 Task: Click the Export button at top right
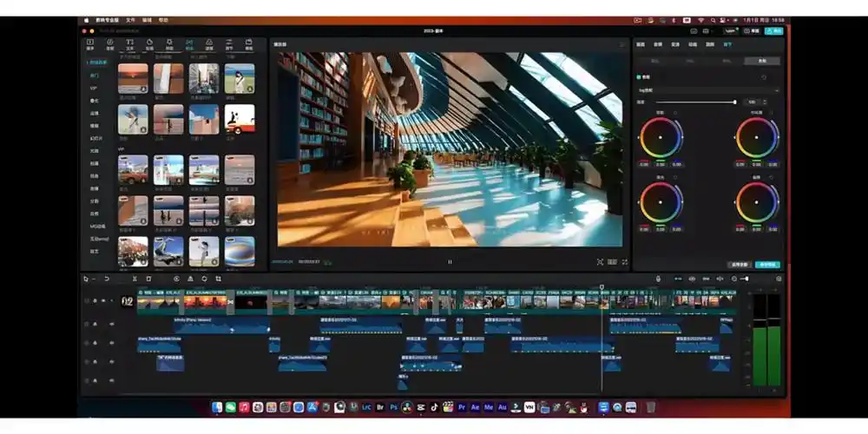771,30
